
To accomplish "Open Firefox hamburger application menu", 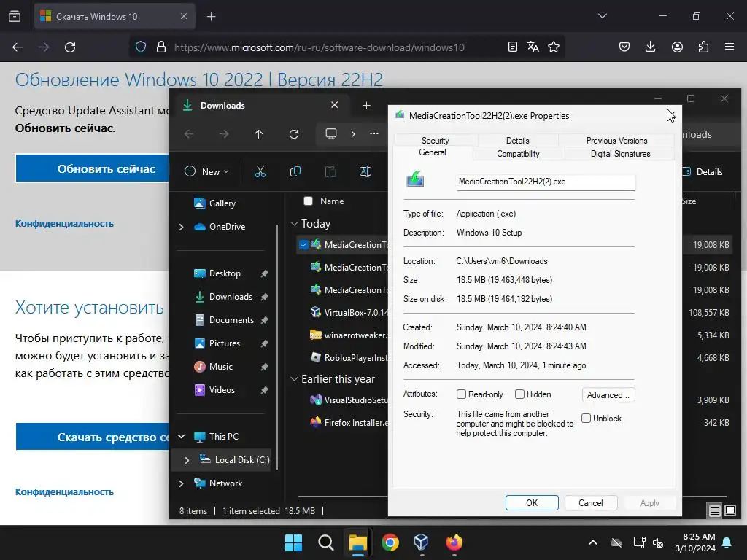I will (729, 47).
